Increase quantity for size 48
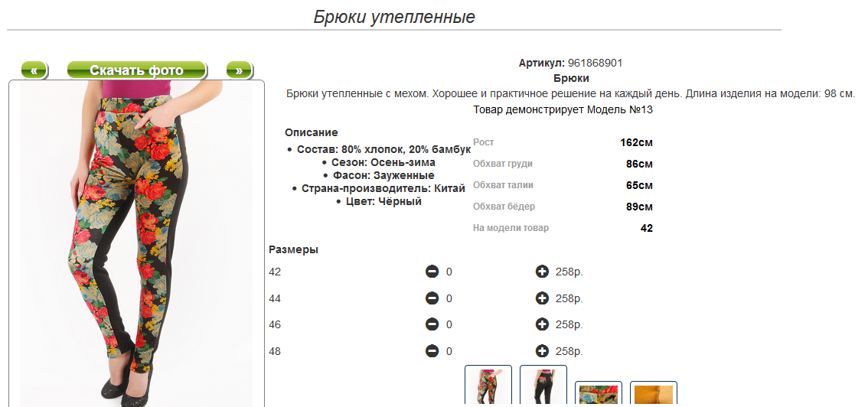 [542, 351]
